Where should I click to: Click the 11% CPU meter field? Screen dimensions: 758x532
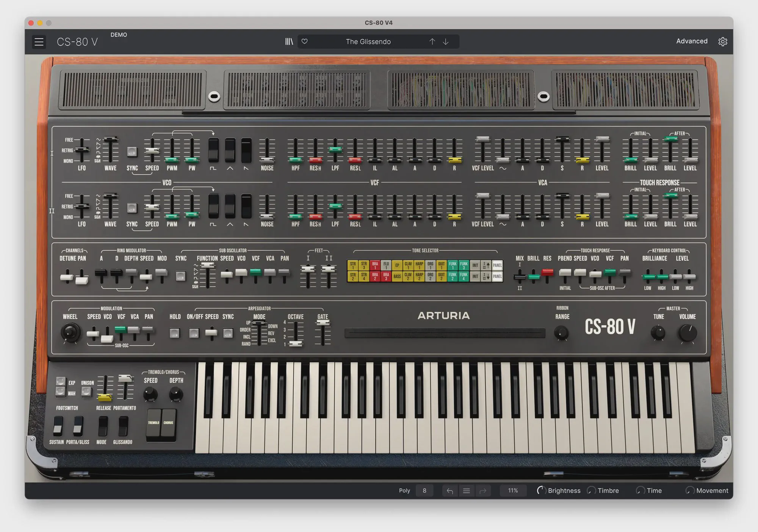pos(513,491)
